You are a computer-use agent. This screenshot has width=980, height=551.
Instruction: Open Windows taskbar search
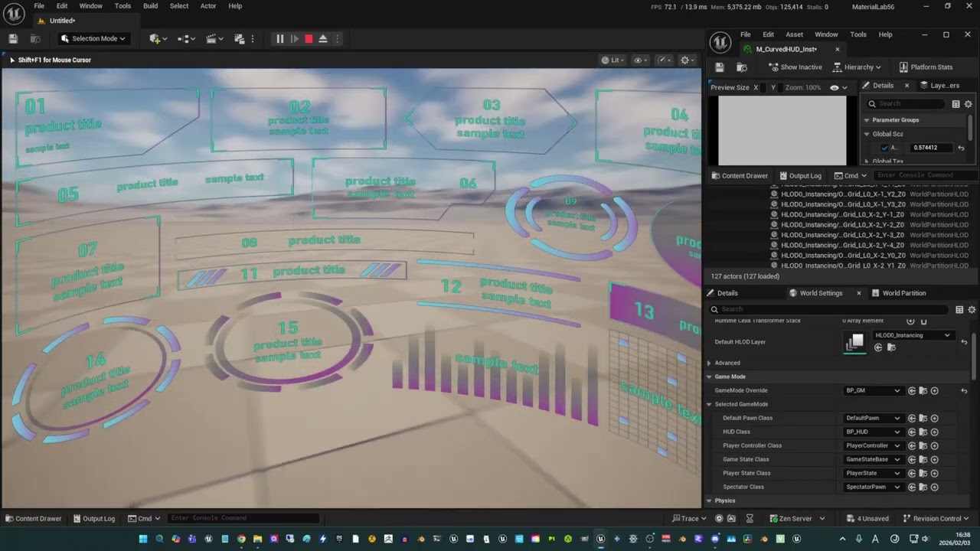point(159,539)
